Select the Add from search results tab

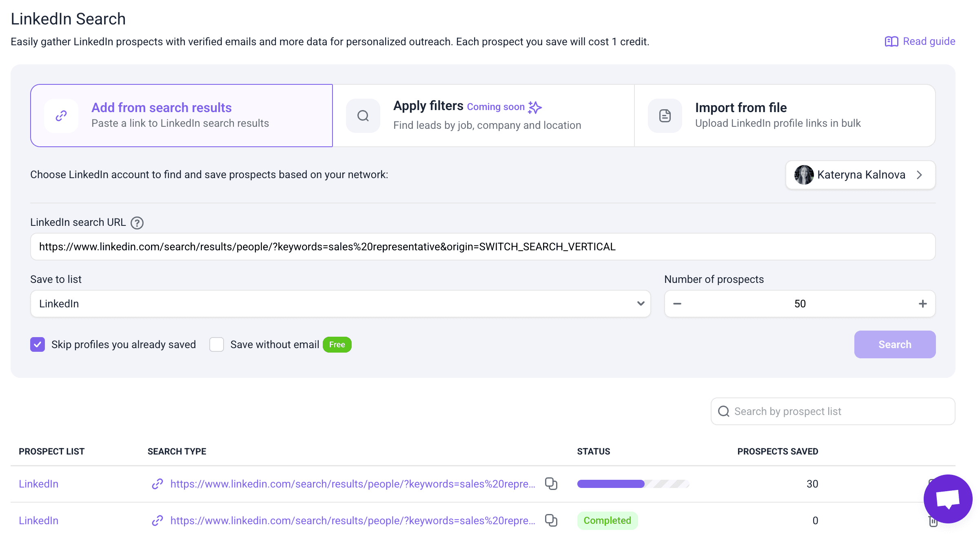(x=182, y=115)
